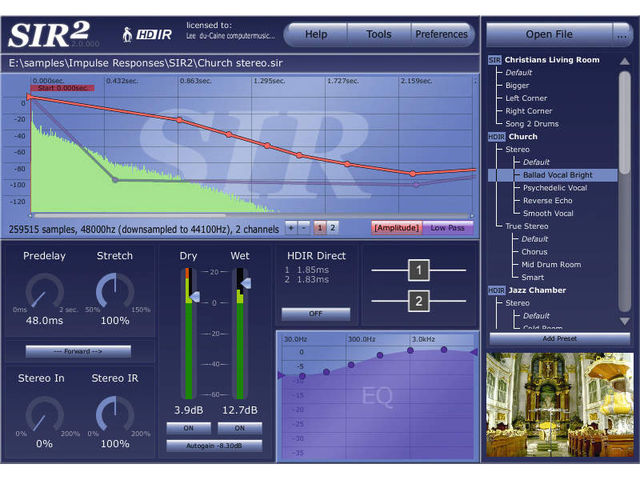Image resolution: width=640 pixels, height=480 pixels.
Task: Select the Bigger preset
Action: click(517, 85)
